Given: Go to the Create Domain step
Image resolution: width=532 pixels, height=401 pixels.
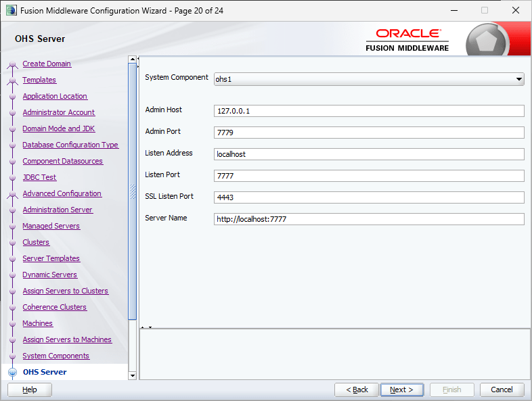Looking at the screenshot, I should 47,64.
